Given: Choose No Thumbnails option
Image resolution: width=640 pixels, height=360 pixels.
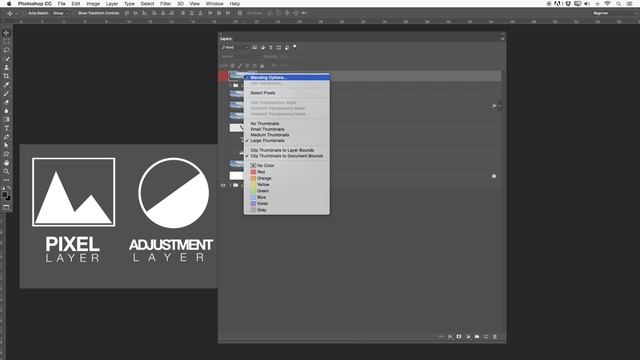Looking at the screenshot, I should pos(265,123).
